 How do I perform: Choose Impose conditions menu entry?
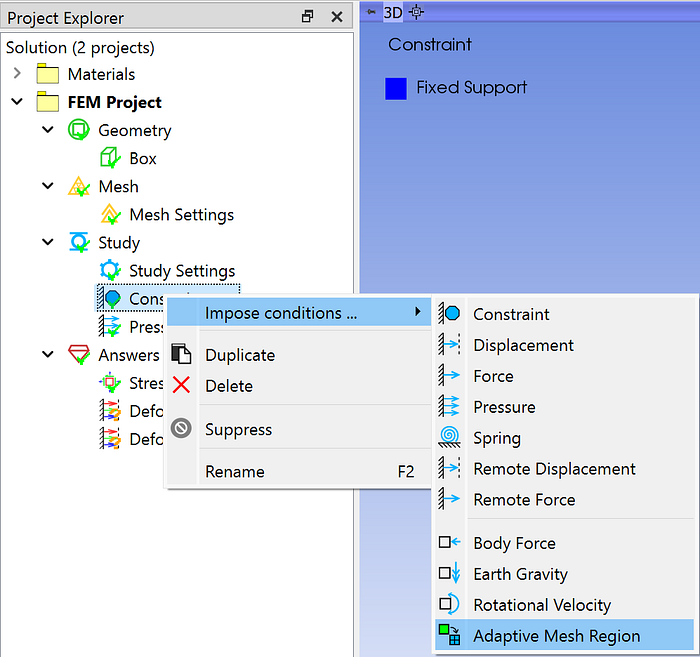click(x=298, y=312)
